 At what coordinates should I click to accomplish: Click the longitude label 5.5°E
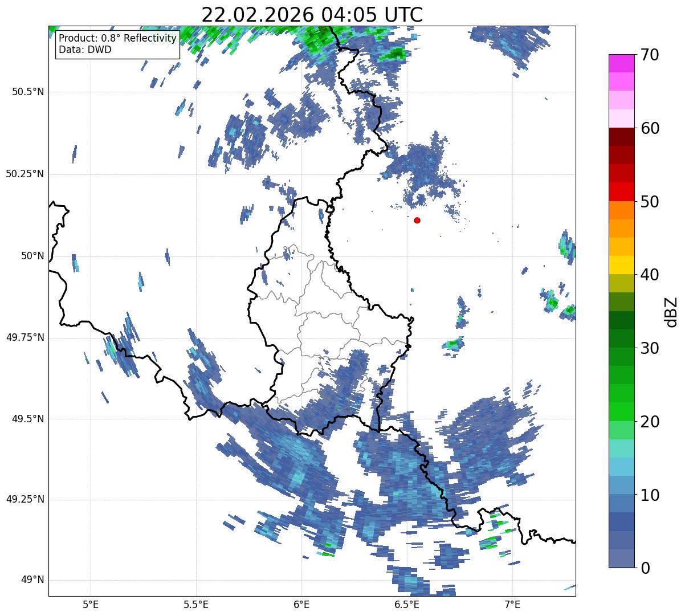pos(196,604)
